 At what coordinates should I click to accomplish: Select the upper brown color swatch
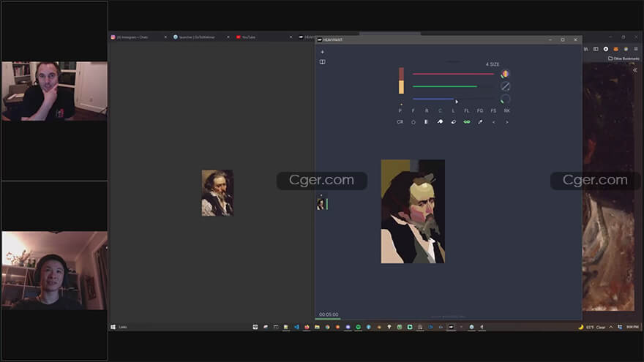(x=401, y=74)
